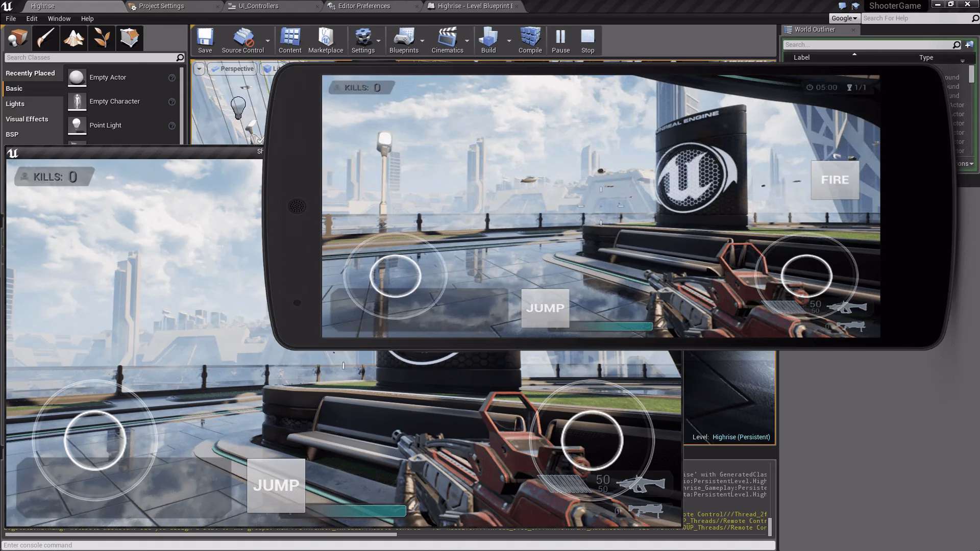
Task: Open the Content browser button
Action: click(x=290, y=41)
